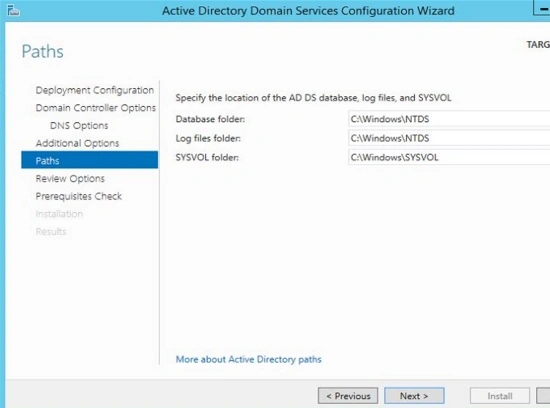
Task: Open the Additional Options step
Action: point(77,143)
